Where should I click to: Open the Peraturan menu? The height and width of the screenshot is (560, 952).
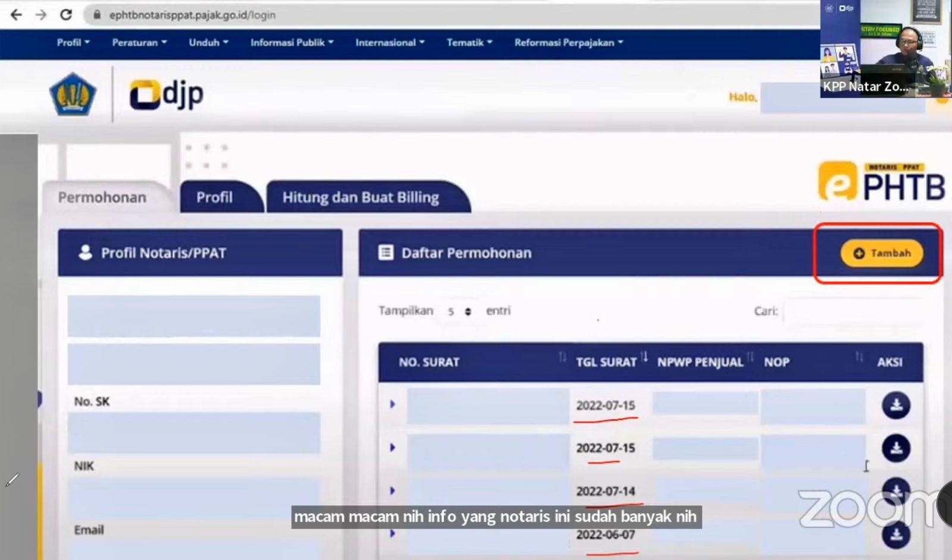[139, 43]
